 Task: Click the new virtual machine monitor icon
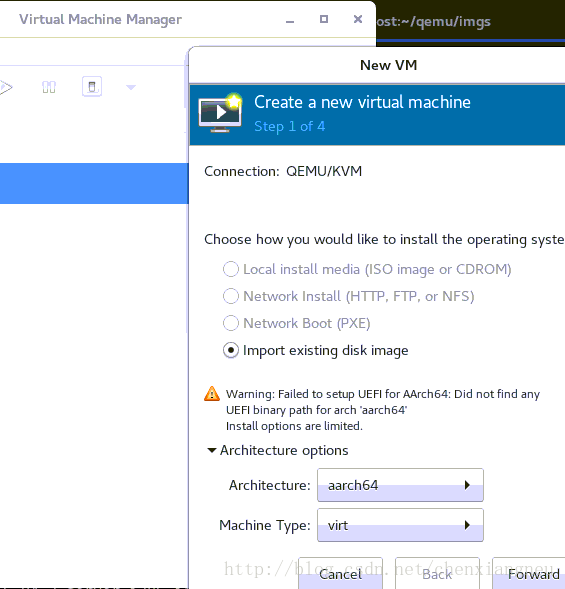pos(220,113)
